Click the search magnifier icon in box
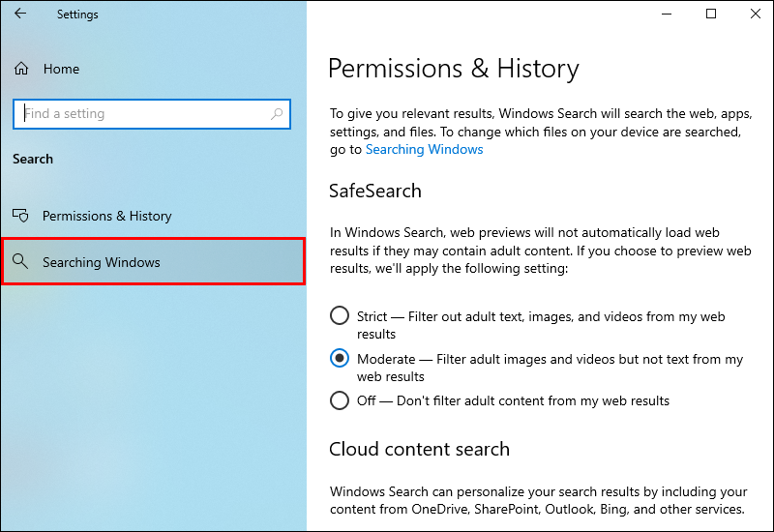 [277, 114]
